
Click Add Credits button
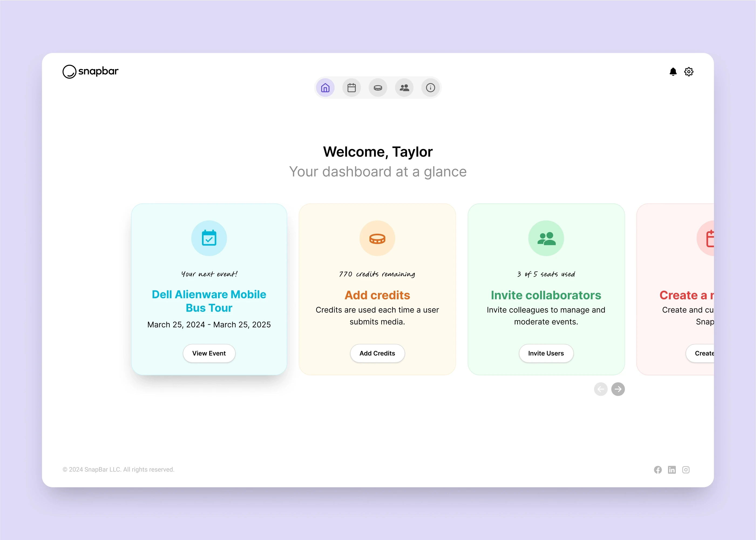(377, 353)
